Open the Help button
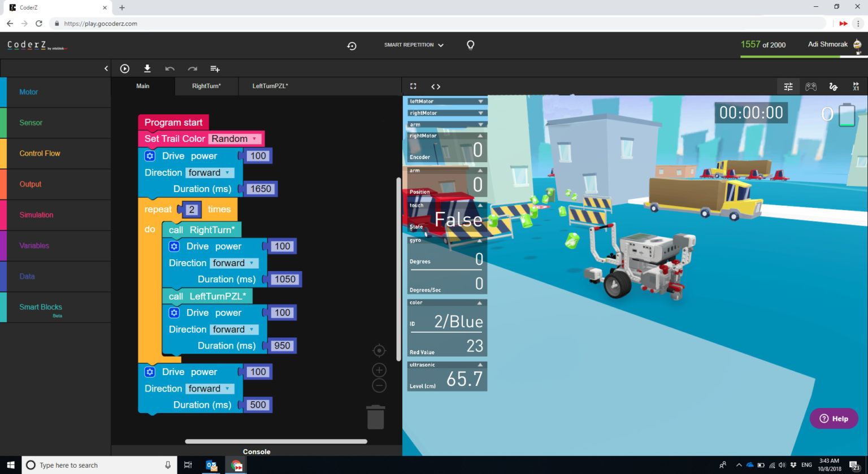Image resolution: width=868 pixels, height=474 pixels. pyautogui.click(x=834, y=418)
